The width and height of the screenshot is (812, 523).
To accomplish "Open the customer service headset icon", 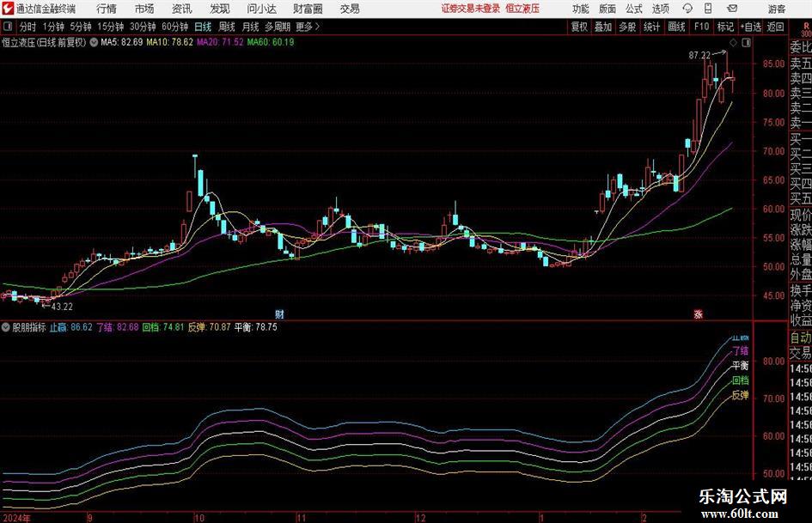I will [687, 9].
